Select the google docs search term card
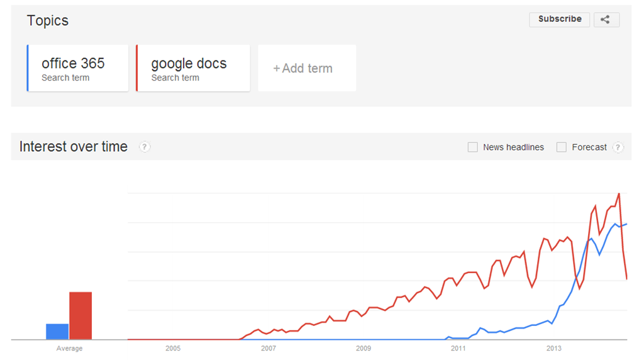 coord(192,68)
